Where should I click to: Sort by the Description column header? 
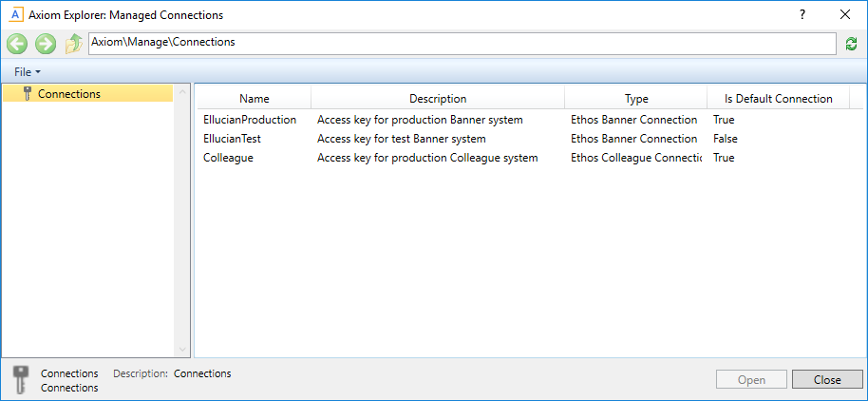click(x=437, y=99)
